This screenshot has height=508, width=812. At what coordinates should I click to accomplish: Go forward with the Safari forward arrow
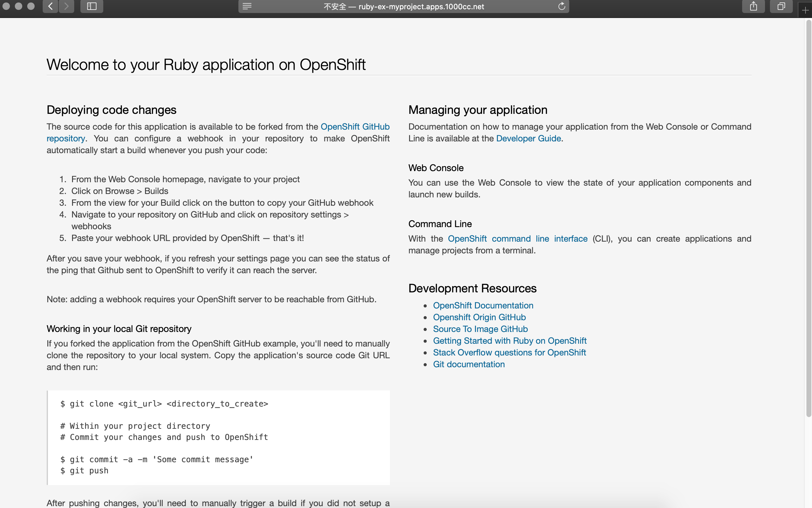(66, 6)
